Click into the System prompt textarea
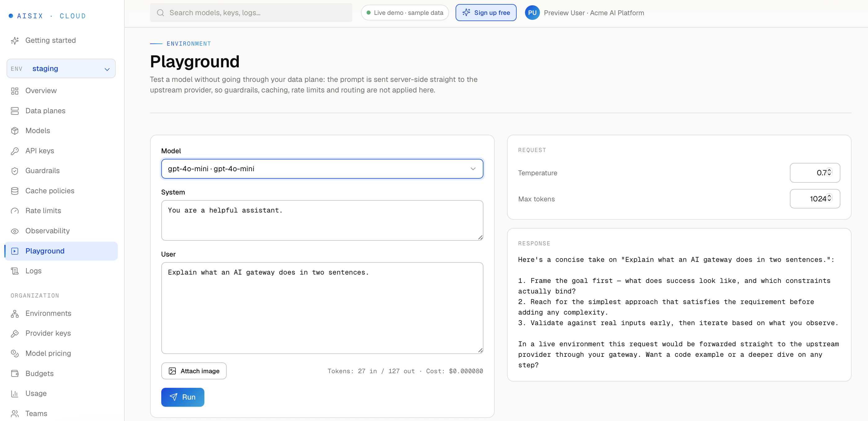This screenshot has height=421, width=868. point(322,221)
